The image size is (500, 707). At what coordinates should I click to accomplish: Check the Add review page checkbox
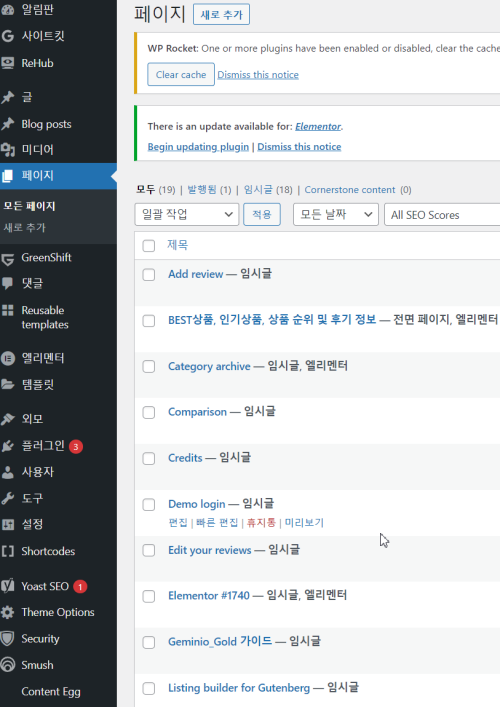pos(149,275)
